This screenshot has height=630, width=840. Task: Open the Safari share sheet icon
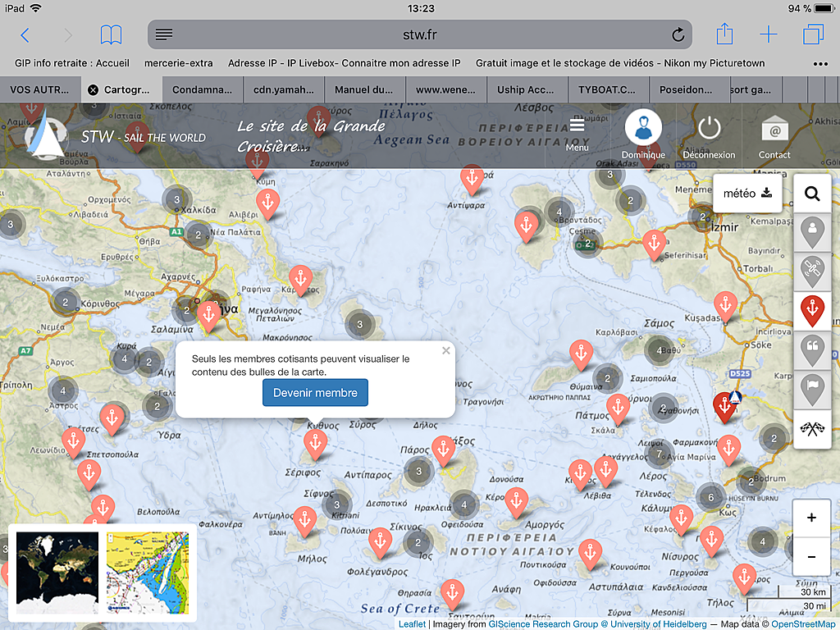724,34
